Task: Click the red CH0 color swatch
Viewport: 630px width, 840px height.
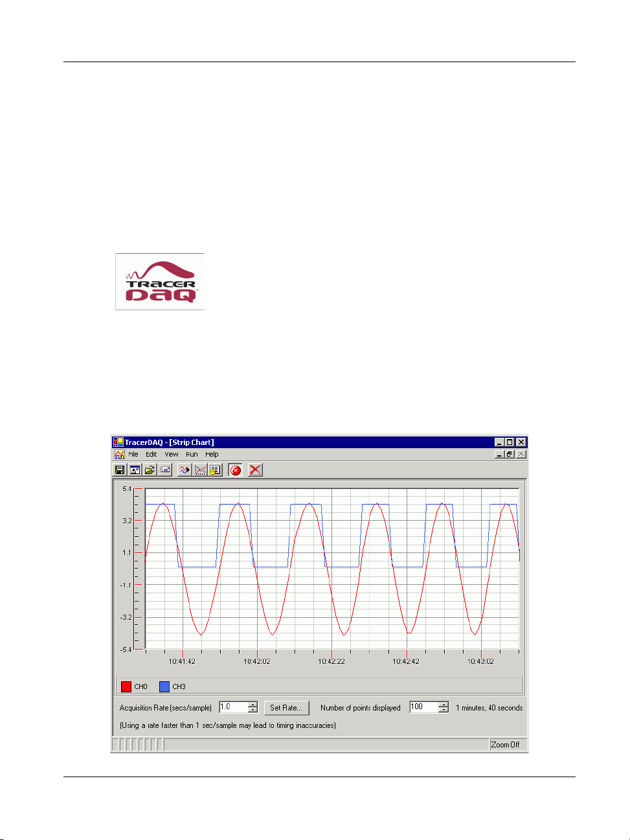Action: coord(126,687)
